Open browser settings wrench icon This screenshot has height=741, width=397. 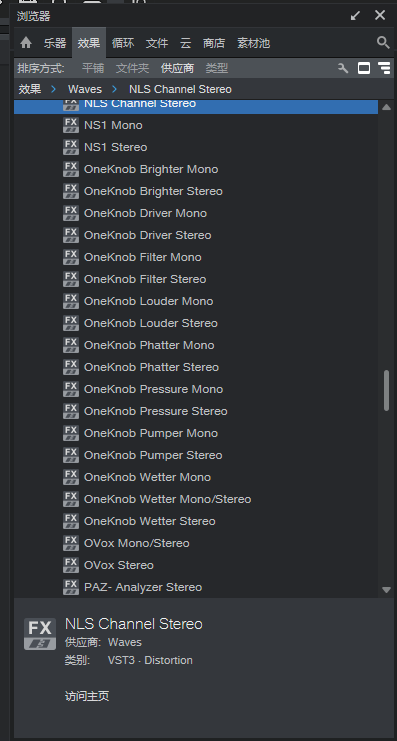pos(343,69)
